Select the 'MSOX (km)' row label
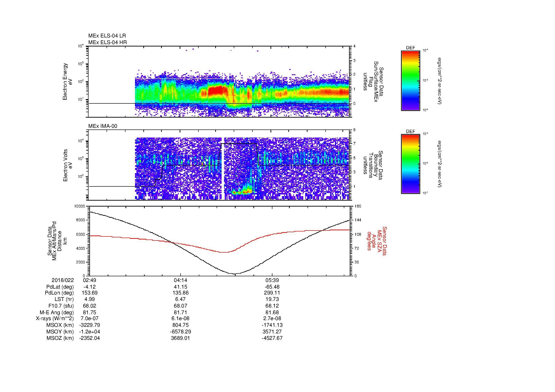The height and width of the screenshot is (392, 555). point(60,325)
